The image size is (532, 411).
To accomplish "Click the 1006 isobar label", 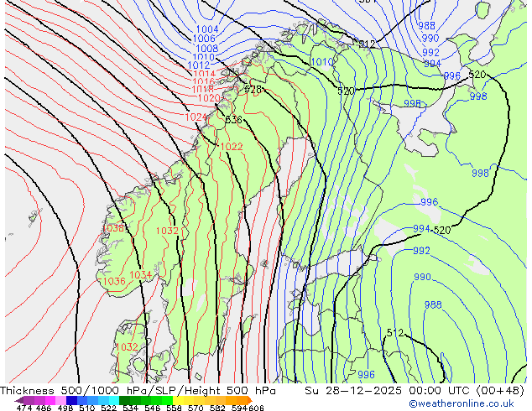I will 204,39.
